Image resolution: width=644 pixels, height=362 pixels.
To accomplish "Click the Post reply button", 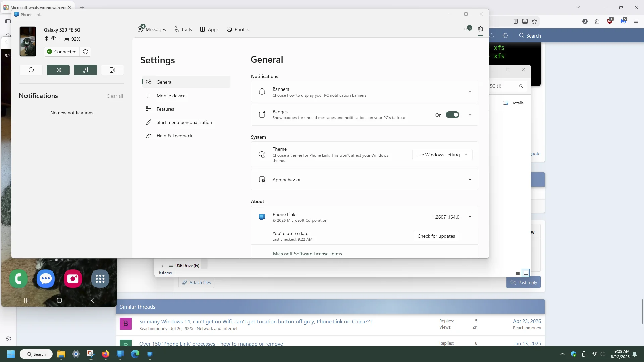I will pyautogui.click(x=524, y=282).
